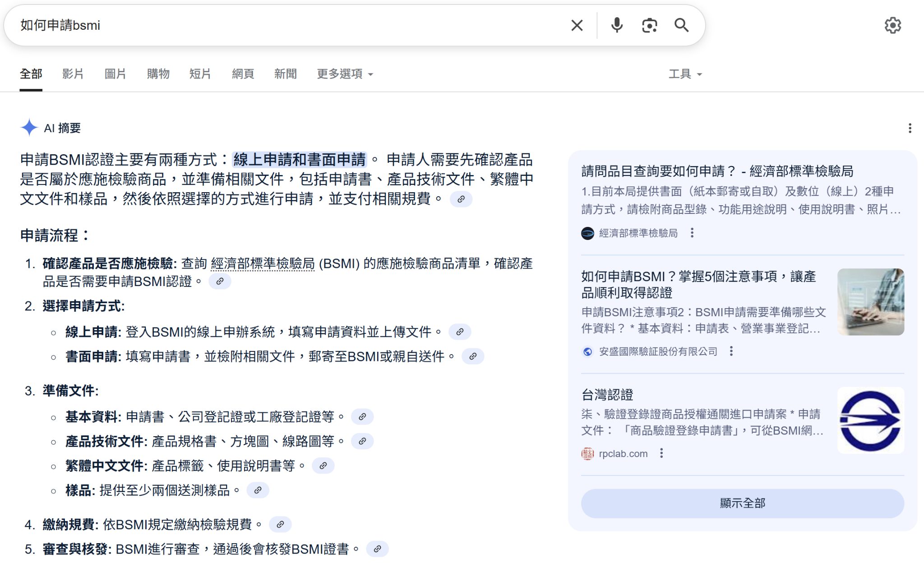
Task: Start voice search with the microphone icon
Action: (617, 25)
